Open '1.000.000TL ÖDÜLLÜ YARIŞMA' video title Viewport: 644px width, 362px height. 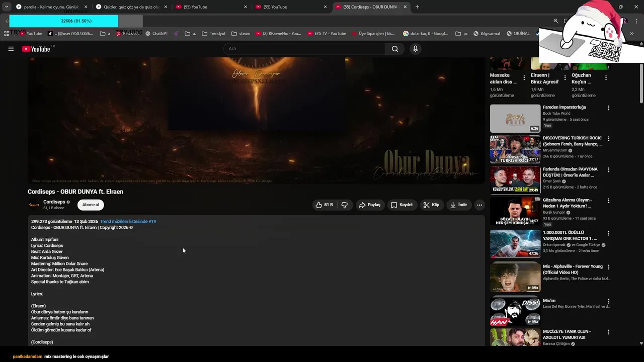[570, 235]
